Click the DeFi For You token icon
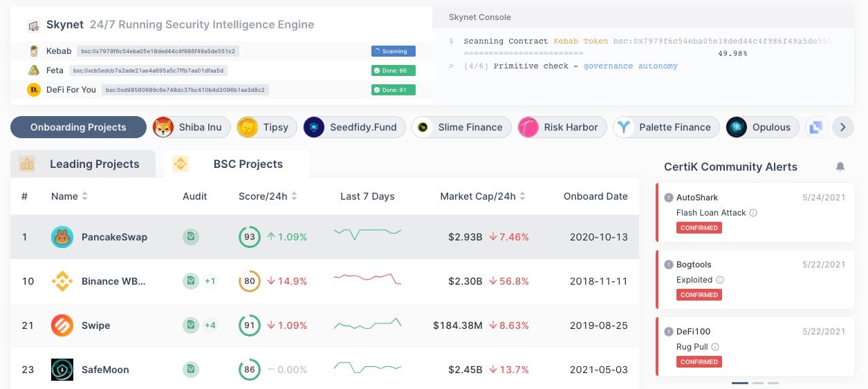Image resolution: width=868 pixels, height=389 pixels. point(33,89)
